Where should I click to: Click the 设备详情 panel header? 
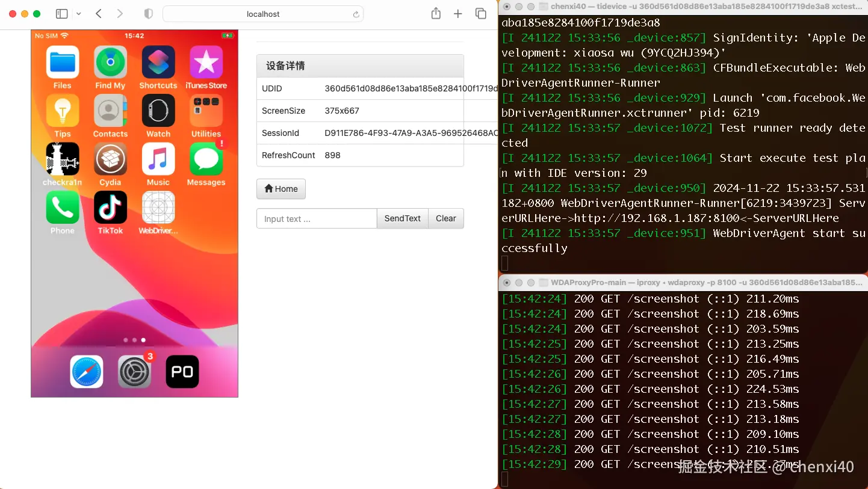pos(360,66)
